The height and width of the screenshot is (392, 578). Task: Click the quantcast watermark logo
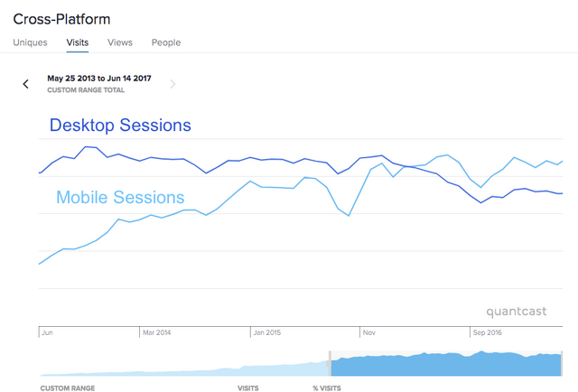click(x=516, y=312)
